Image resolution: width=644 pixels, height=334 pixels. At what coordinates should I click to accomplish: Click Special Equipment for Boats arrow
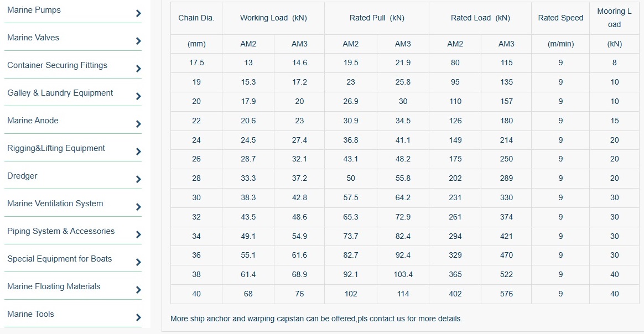pos(138,262)
